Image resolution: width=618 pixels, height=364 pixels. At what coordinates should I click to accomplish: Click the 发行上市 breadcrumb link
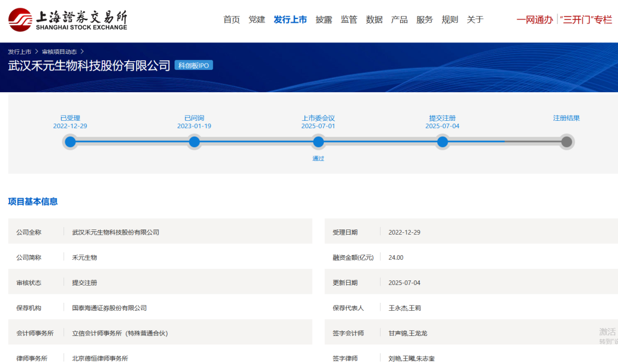point(19,52)
